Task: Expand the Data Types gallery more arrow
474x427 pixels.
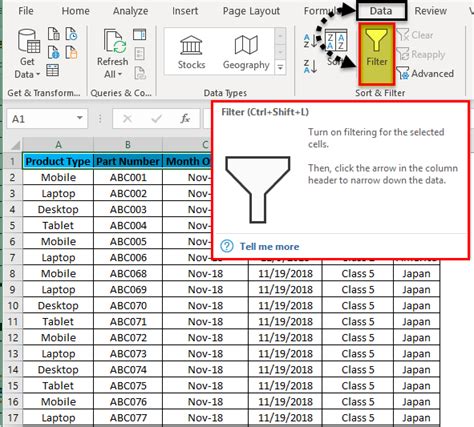Action: 280,67
